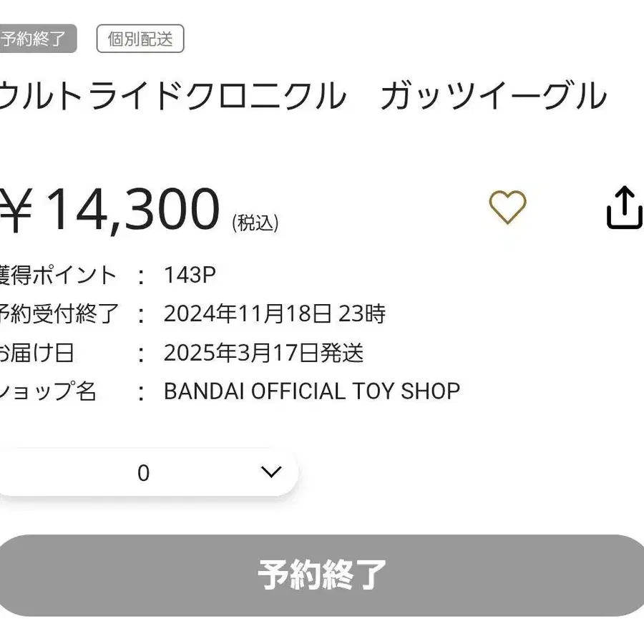Click the 予約受付終了 row label

point(59,314)
